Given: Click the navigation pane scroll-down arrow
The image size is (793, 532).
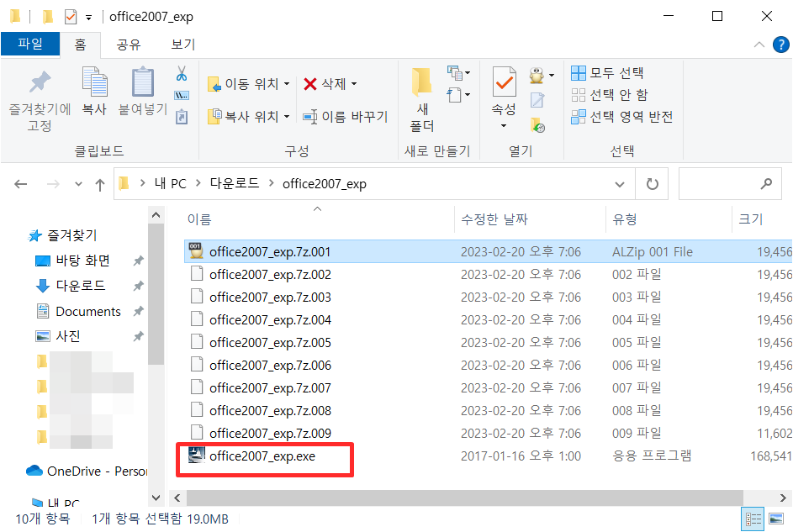Looking at the screenshot, I should tap(156, 498).
